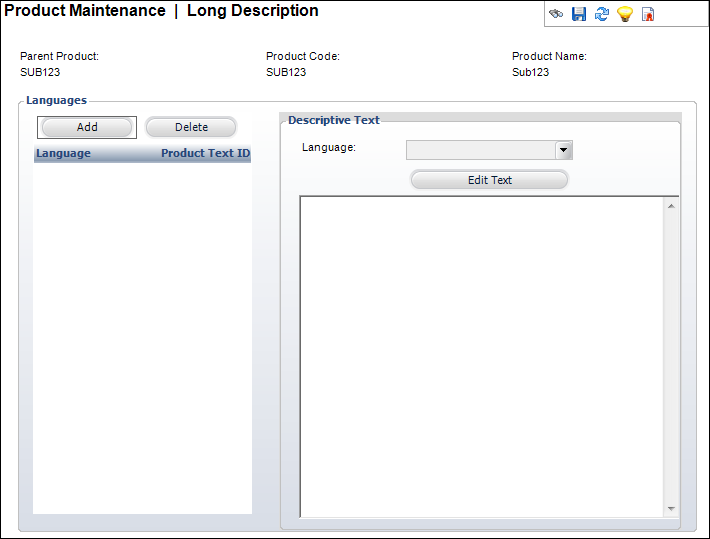The width and height of the screenshot is (710, 539).
Task: Open the light bulb help icon
Action: tap(625, 14)
